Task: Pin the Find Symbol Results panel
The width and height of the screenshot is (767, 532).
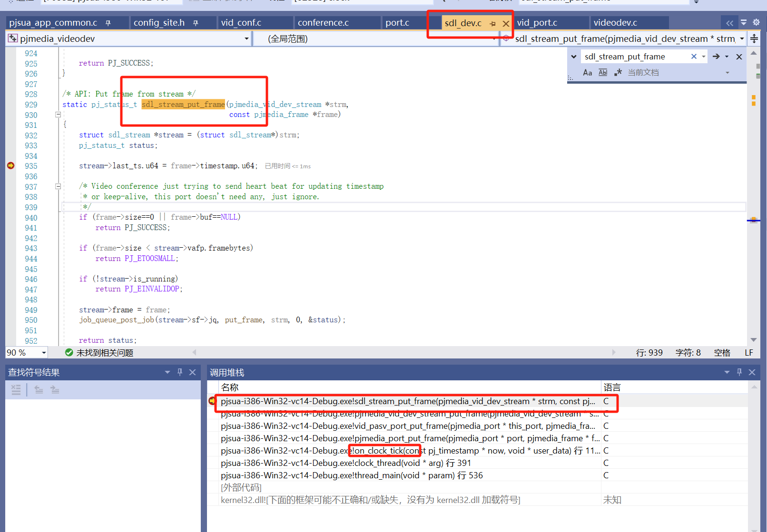Action: click(180, 372)
